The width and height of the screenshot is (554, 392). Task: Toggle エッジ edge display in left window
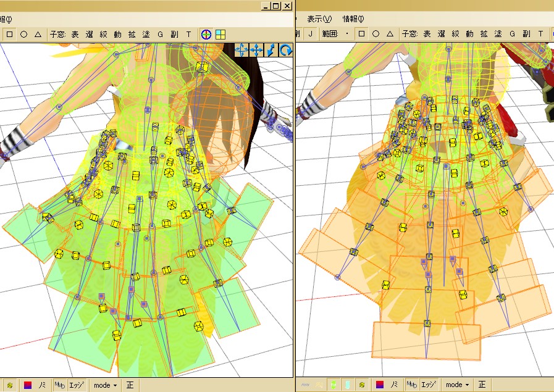[77, 385]
